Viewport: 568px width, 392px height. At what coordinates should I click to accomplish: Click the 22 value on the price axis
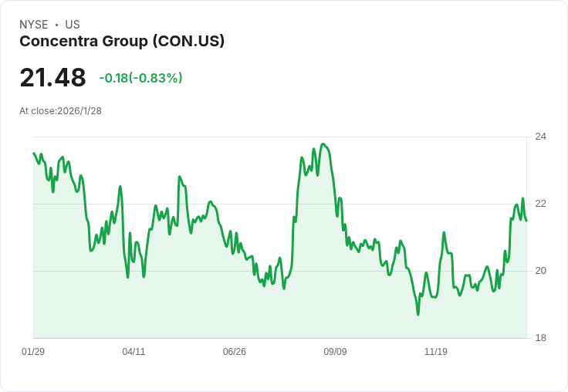tap(541, 204)
